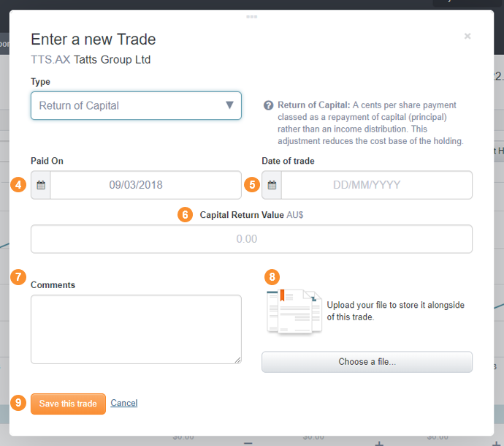Click the Paid On calendar icon
Viewport: 504px width, 446px height.
41,185
